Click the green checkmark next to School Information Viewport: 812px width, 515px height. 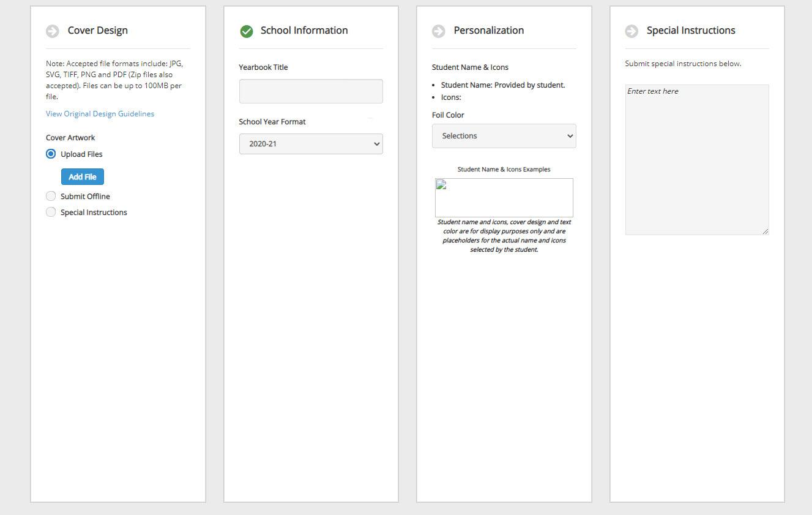coord(247,31)
